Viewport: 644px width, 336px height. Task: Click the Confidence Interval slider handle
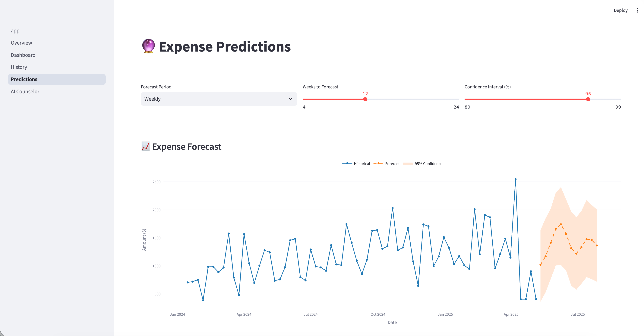tap(588, 99)
